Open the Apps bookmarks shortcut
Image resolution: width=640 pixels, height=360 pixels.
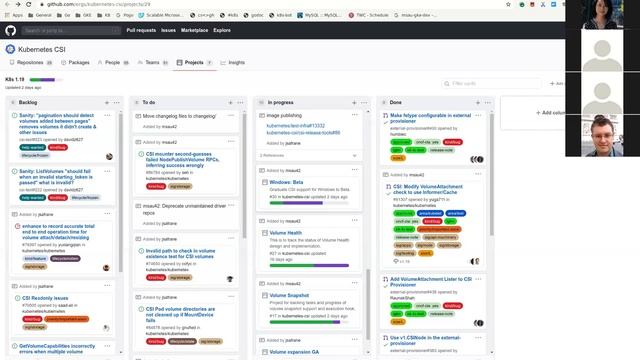tap(14, 15)
